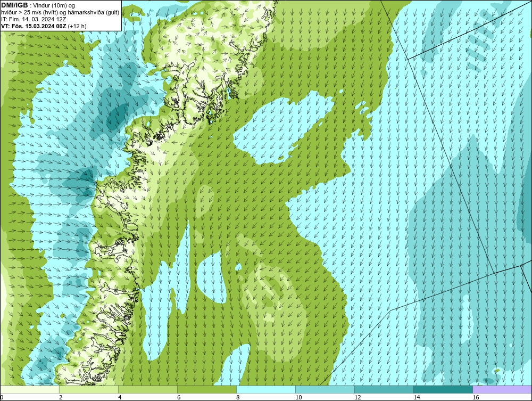Image resolution: width=532 pixels, height=401 pixels.
Task: Click the 4–6 m/s green legend swatch
Action: [147, 389]
